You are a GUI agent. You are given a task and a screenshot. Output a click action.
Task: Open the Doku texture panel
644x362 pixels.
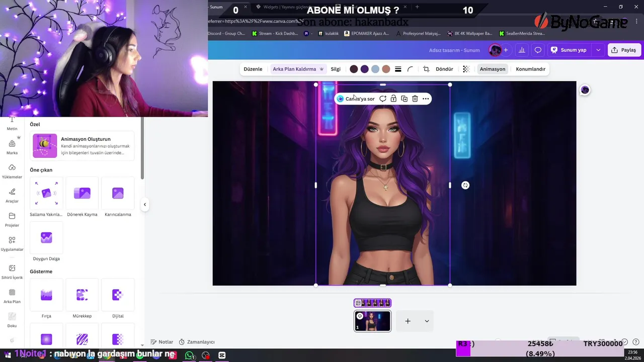coord(12,320)
